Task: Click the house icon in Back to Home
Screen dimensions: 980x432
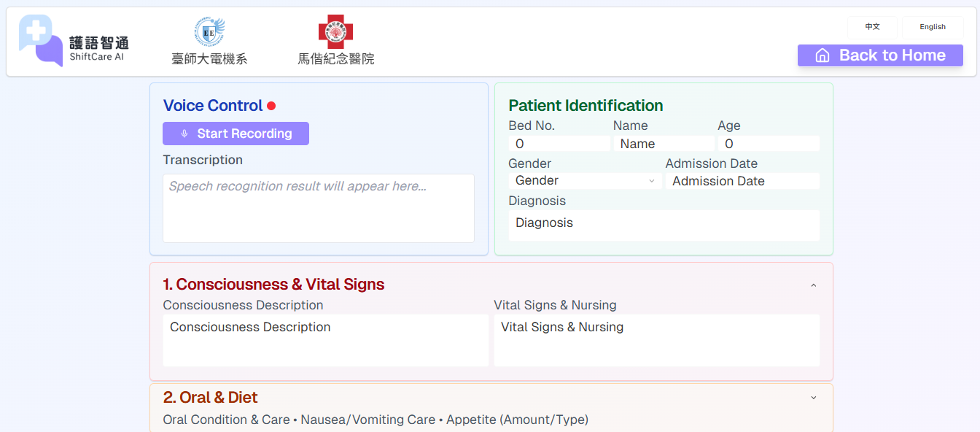Action: (822, 55)
